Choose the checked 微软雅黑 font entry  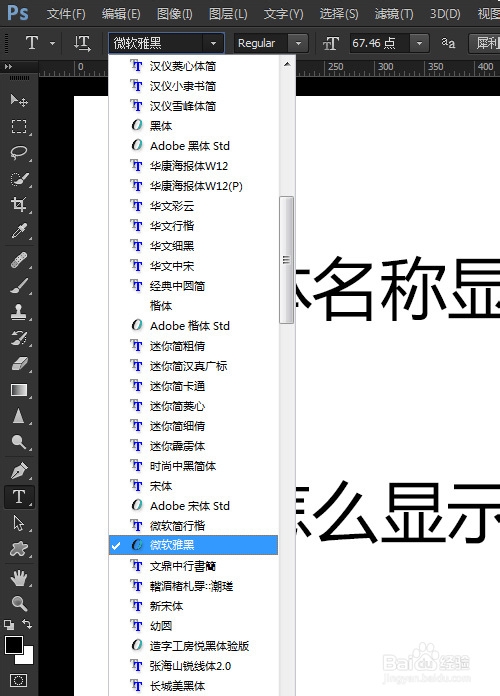pyautogui.click(x=194, y=545)
